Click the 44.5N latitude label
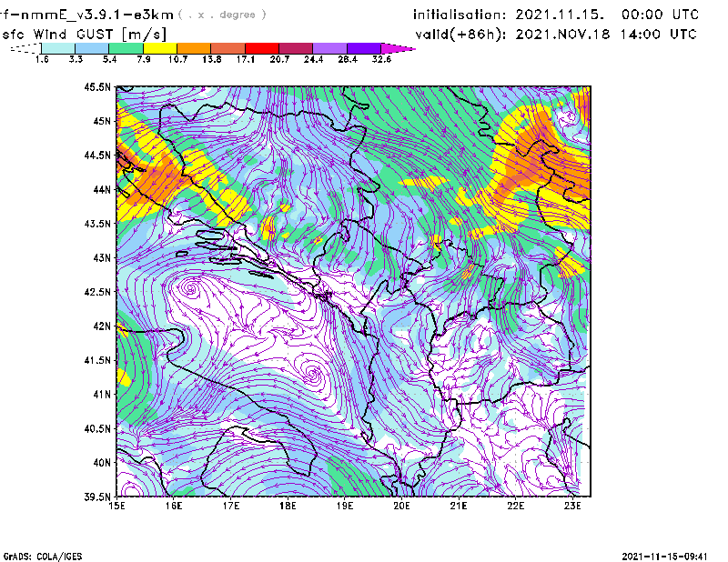The height and width of the screenshot is (562, 728). (97, 155)
